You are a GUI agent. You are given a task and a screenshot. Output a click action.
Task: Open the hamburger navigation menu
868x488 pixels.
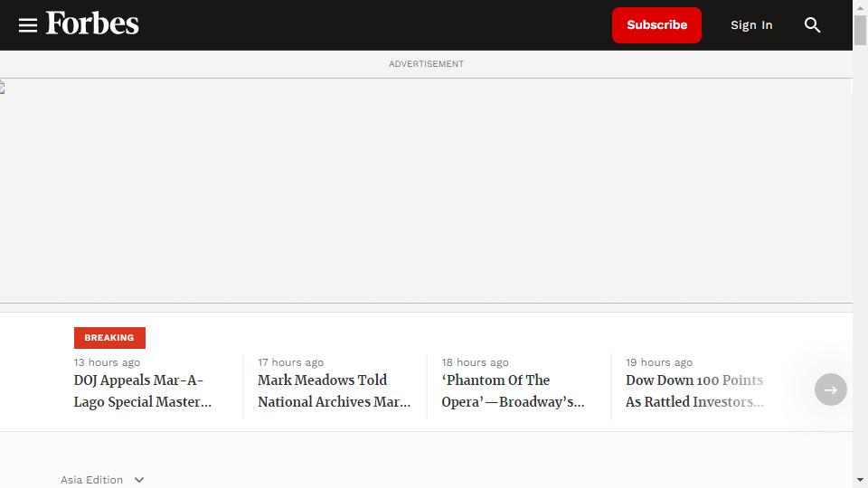point(28,25)
